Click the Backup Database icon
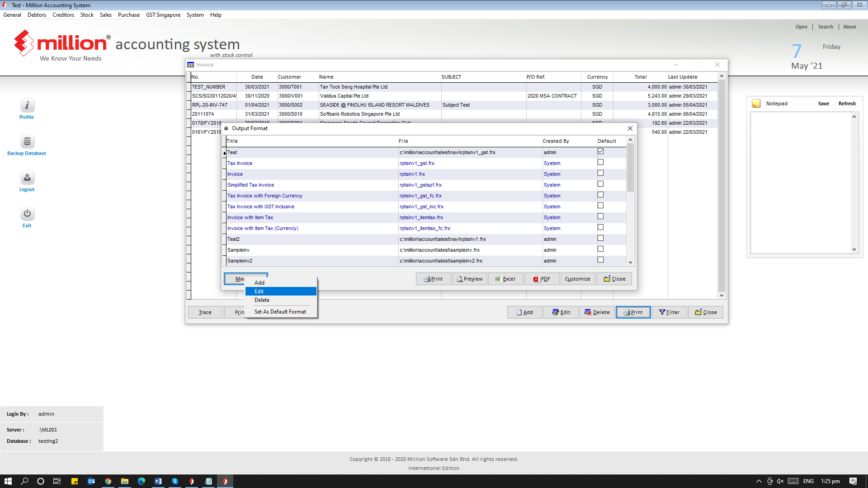Screen dimensions: 868x488 (x=27, y=141)
